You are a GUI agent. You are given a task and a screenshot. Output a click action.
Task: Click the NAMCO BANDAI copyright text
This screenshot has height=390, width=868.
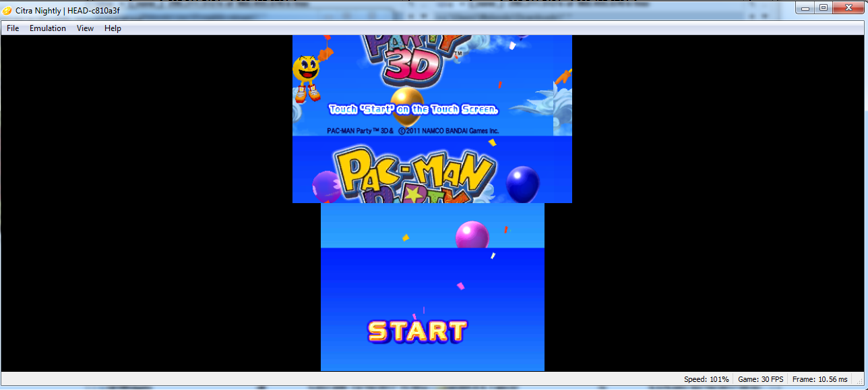[x=413, y=130]
